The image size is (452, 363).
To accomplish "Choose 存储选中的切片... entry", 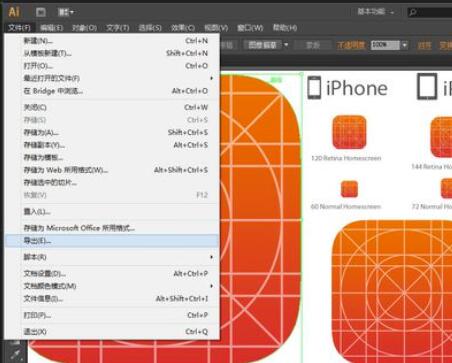I will pos(112,183).
